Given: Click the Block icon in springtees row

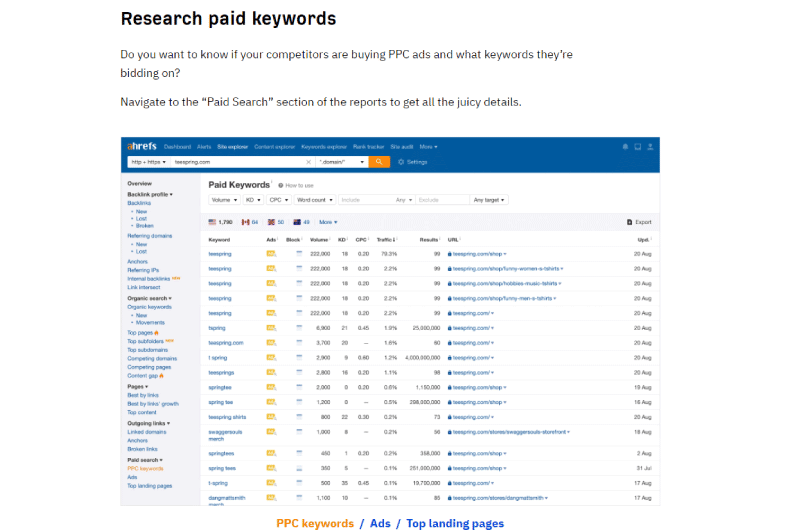Looking at the screenshot, I should point(299,453).
